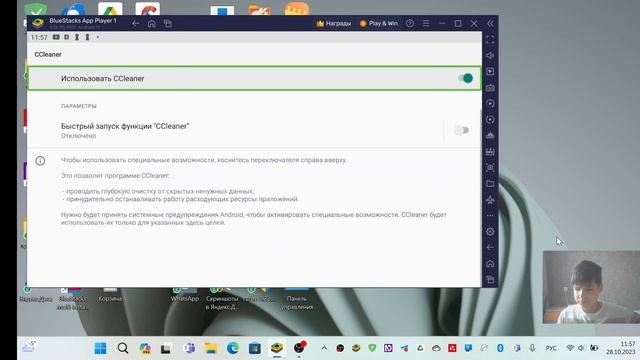Open Microsoft Store from the taskbar
640x360 pixels.
pyautogui.click(x=255, y=348)
